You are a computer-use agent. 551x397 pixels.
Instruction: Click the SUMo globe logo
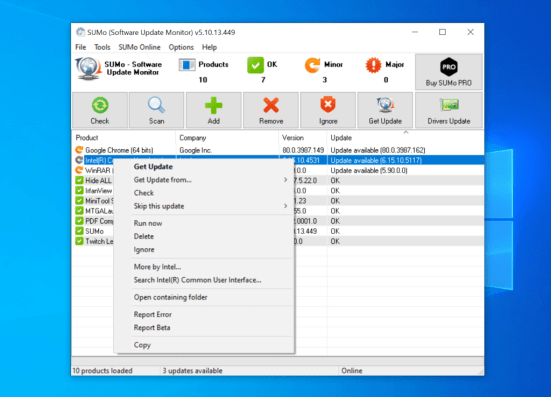tap(88, 69)
